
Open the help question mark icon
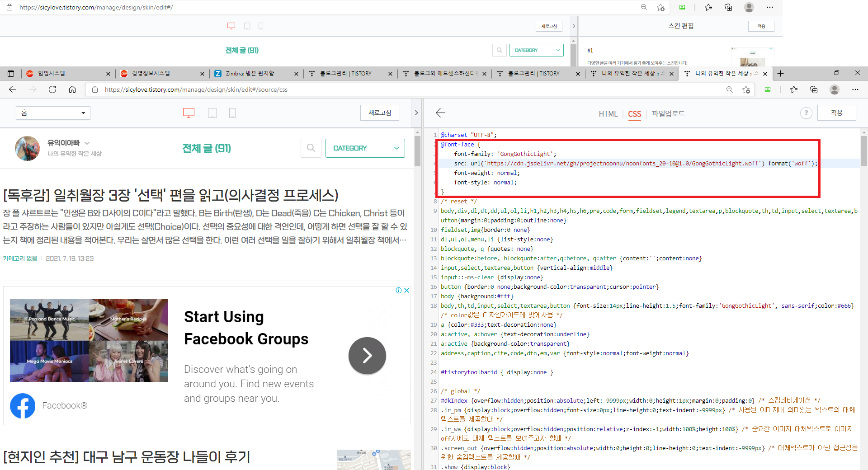[x=806, y=113]
